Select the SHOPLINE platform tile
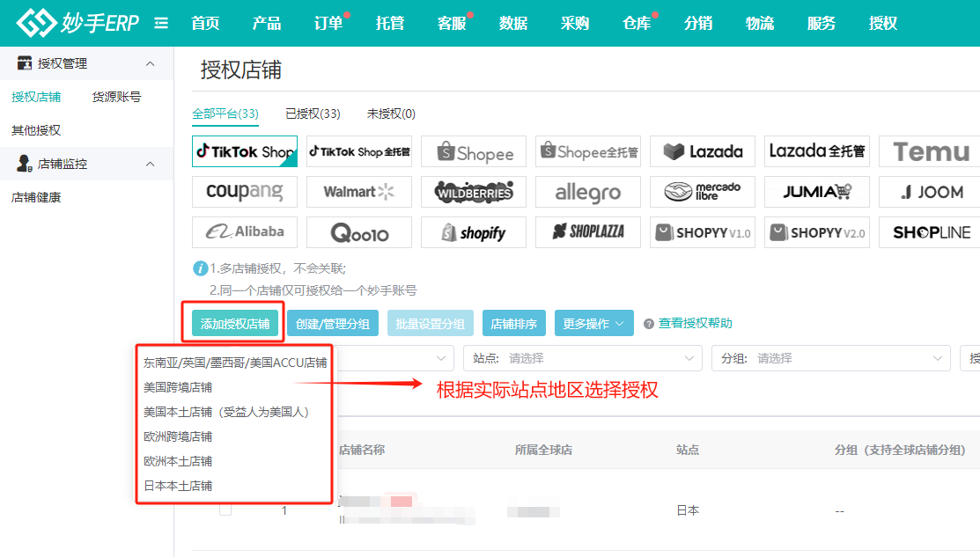980x557 pixels. point(930,232)
